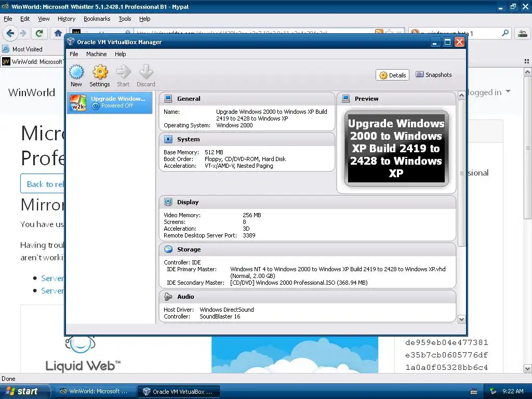Click the WinWorld taskbar button
The height and width of the screenshot is (399, 532).
94,391
